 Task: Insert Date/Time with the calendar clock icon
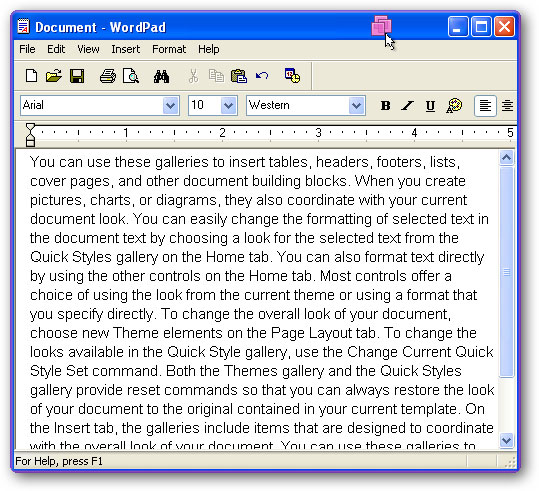[292, 76]
